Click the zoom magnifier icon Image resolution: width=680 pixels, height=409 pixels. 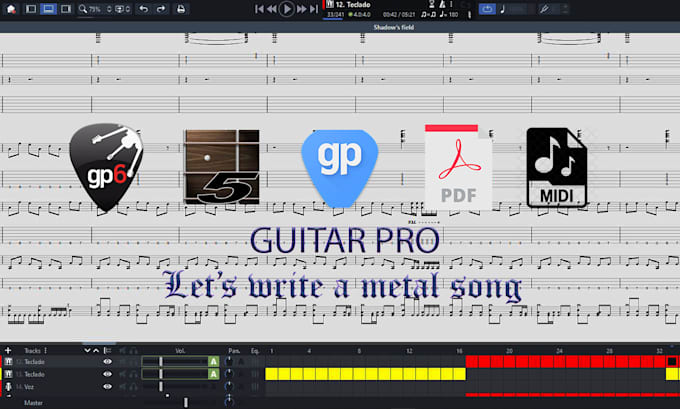[82, 9]
